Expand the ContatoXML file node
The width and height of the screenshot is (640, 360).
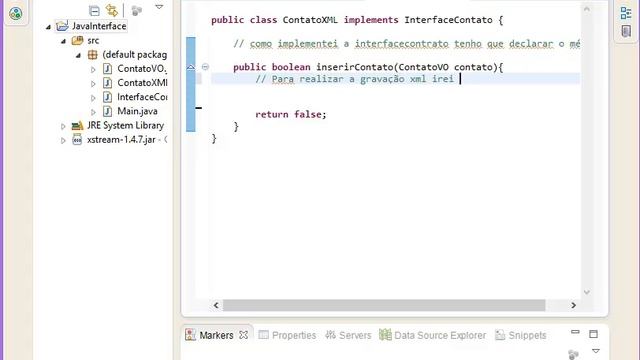point(93,84)
